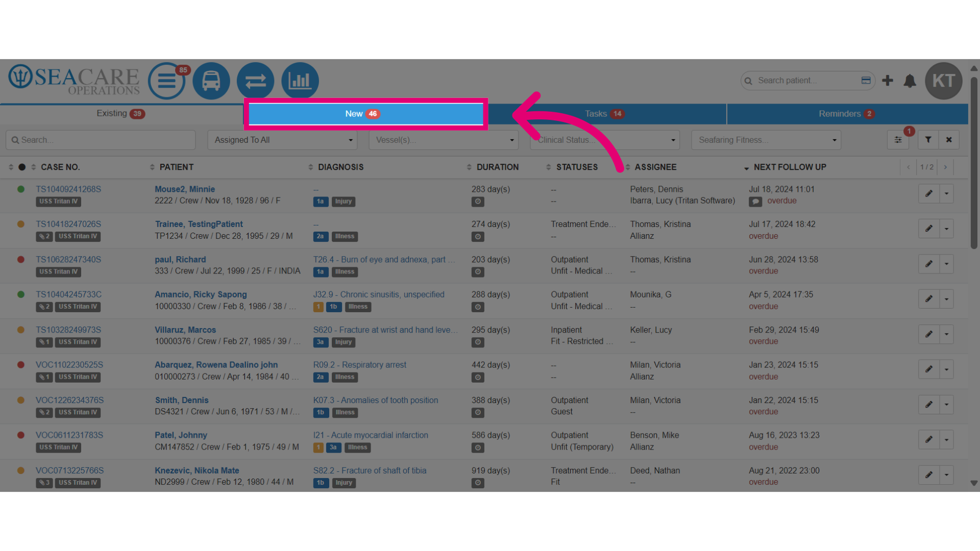This screenshot has width=980, height=551.
Task: Click the SeaCare Operations logo
Action: click(74, 80)
